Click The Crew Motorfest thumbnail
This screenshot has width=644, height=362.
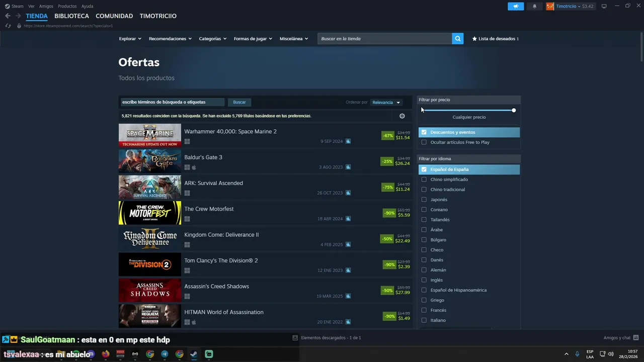(150, 213)
